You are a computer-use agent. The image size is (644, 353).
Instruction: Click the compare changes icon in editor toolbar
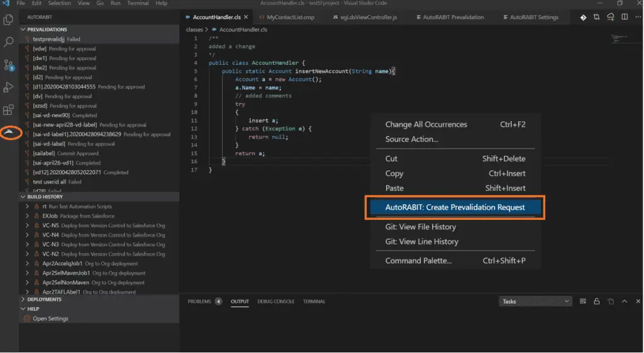[x=596, y=17]
